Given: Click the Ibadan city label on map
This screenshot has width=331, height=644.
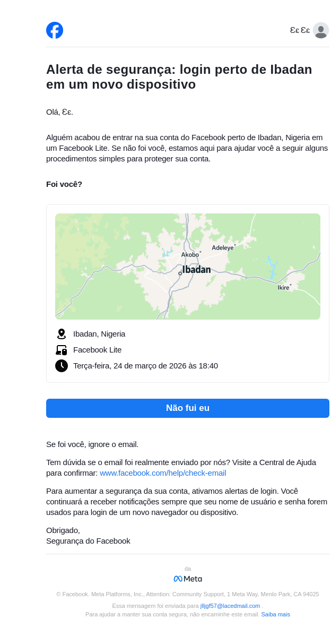Looking at the screenshot, I should pos(196,270).
